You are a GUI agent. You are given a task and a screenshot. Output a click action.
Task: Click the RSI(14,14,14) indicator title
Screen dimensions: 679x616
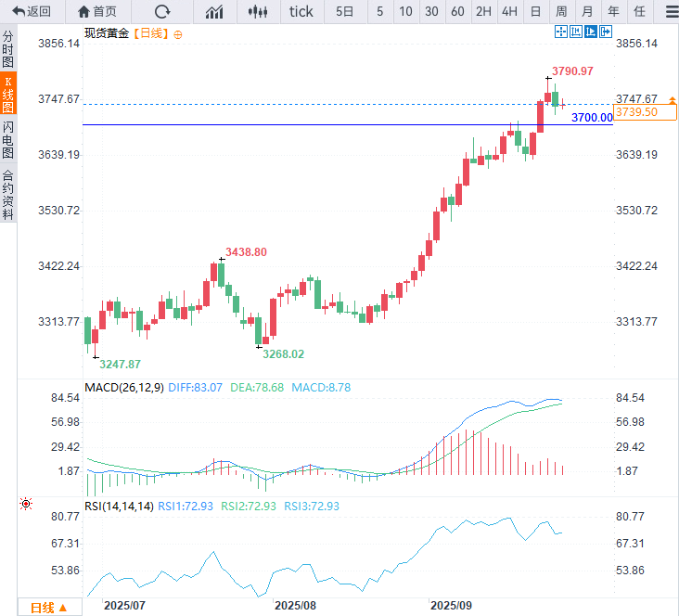tap(119, 506)
